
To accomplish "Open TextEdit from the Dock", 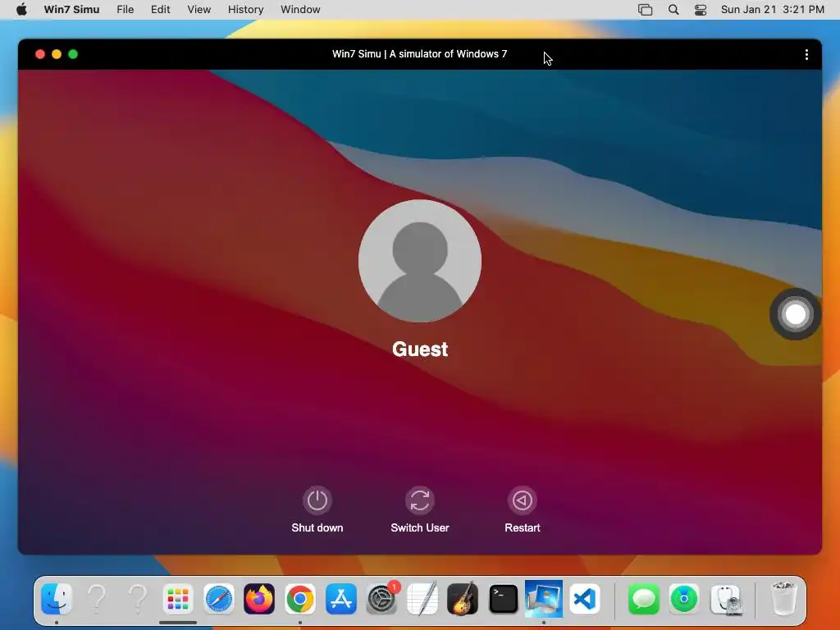I will point(422,598).
